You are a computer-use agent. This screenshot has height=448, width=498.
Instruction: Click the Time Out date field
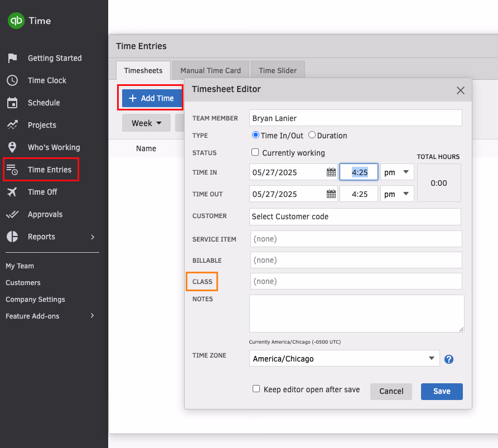tap(293, 194)
